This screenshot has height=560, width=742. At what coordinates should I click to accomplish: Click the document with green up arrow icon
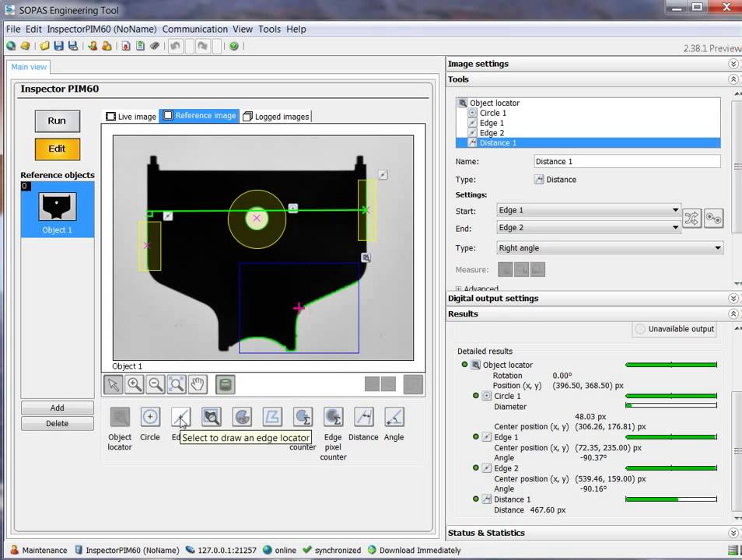(141, 46)
